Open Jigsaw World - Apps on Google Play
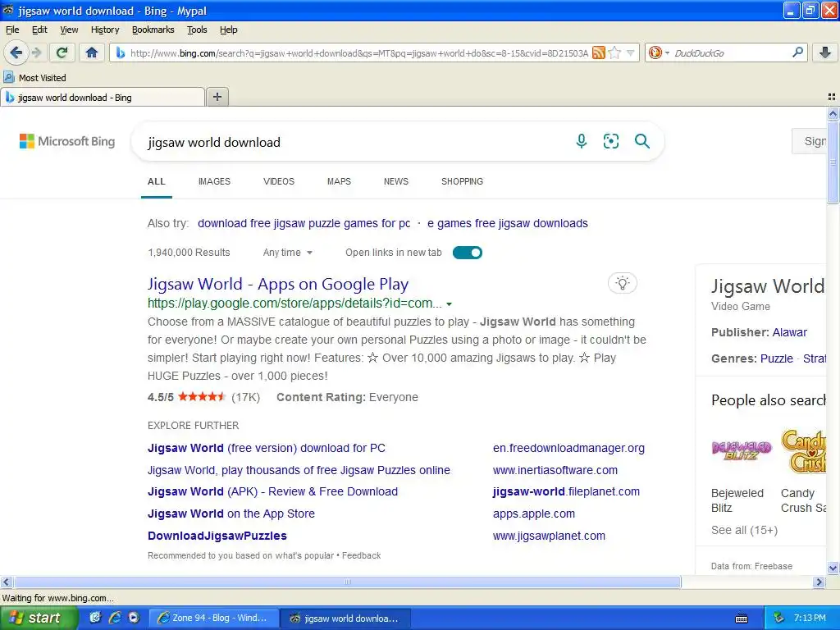Viewport: 840px width, 630px height. click(x=278, y=284)
